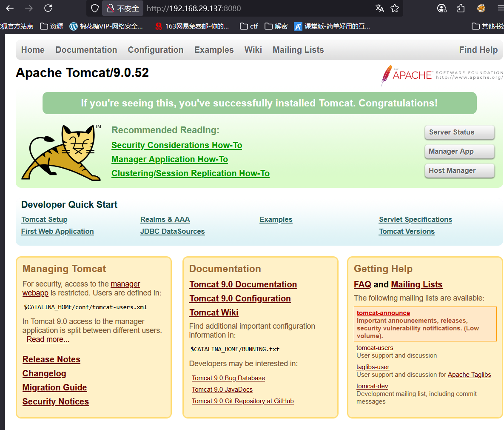Image resolution: width=504 pixels, height=430 pixels.
Task: Open the tomcat-users mailing list link
Action: (x=375, y=348)
